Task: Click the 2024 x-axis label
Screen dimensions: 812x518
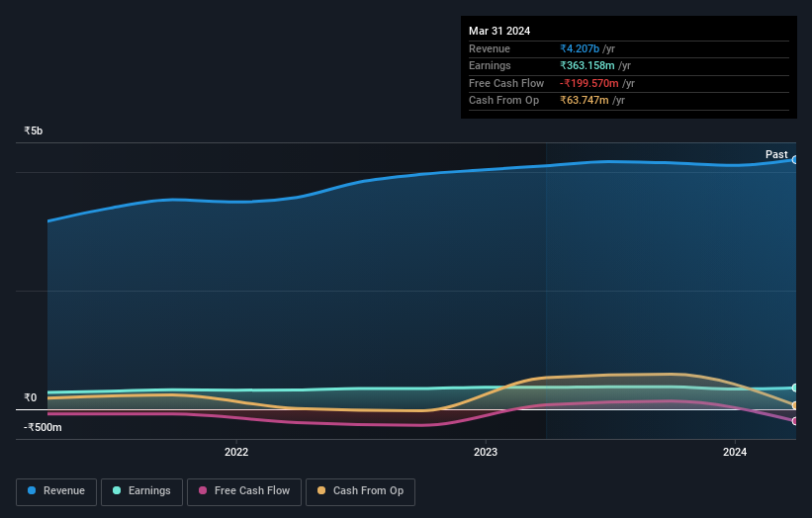Action: [x=735, y=452]
